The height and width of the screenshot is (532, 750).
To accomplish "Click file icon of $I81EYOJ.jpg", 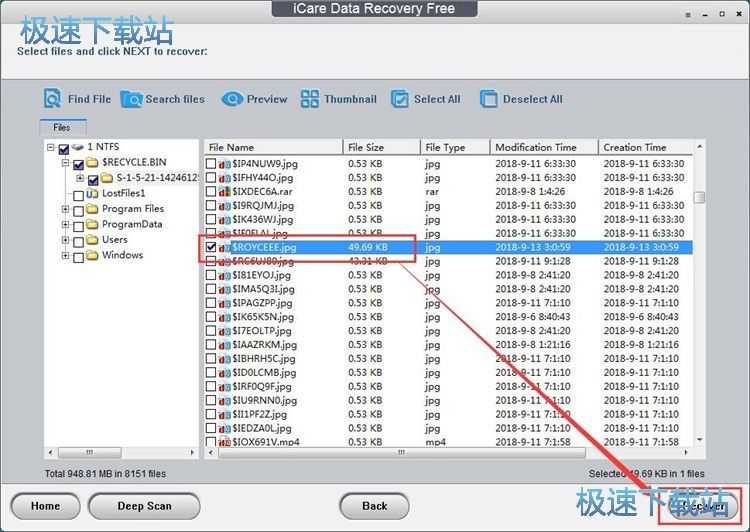I will coord(224,275).
